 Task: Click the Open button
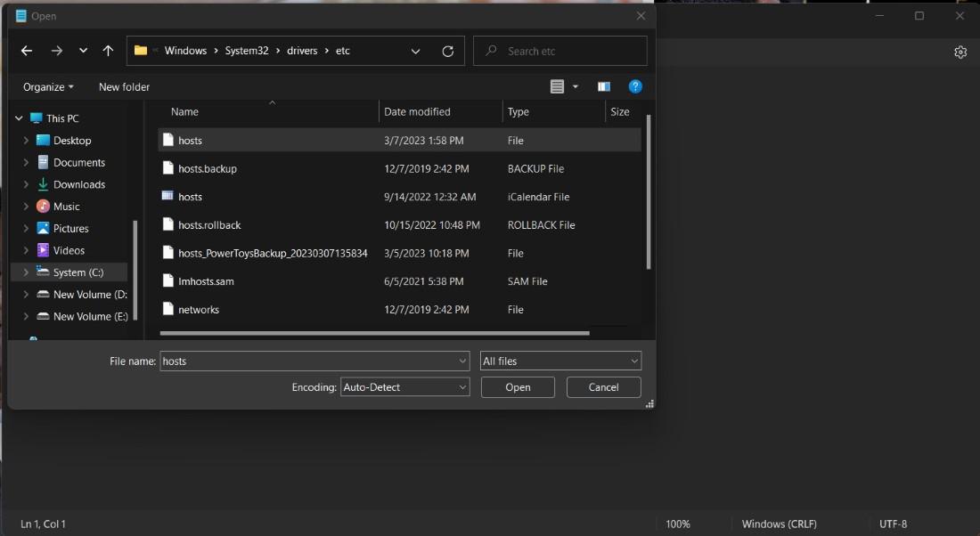[518, 387]
